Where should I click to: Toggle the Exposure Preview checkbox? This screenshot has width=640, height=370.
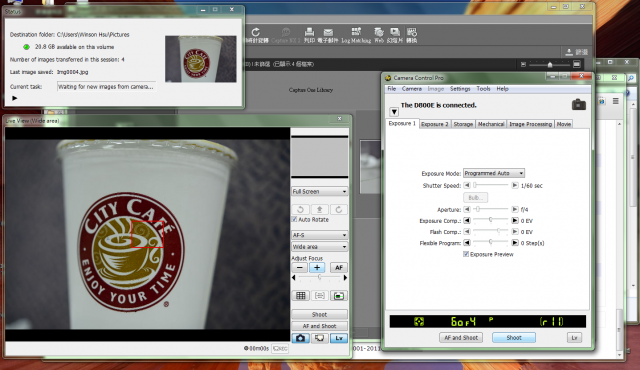tap(466, 254)
